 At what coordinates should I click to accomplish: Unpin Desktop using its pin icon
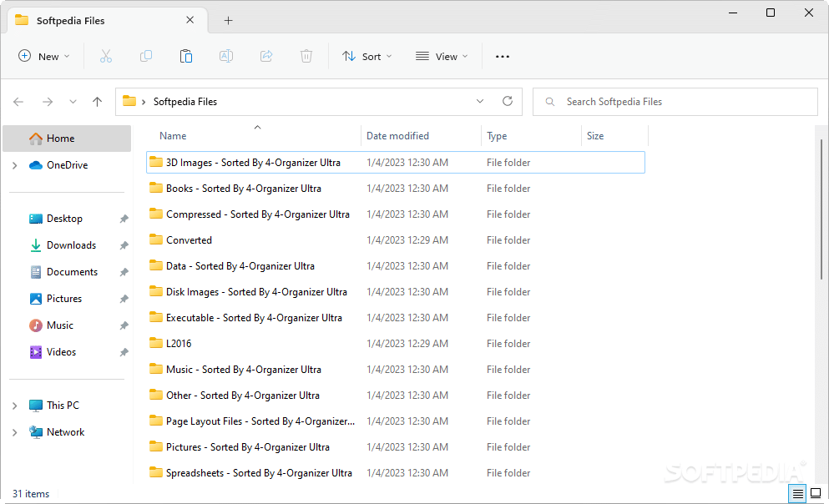(124, 219)
